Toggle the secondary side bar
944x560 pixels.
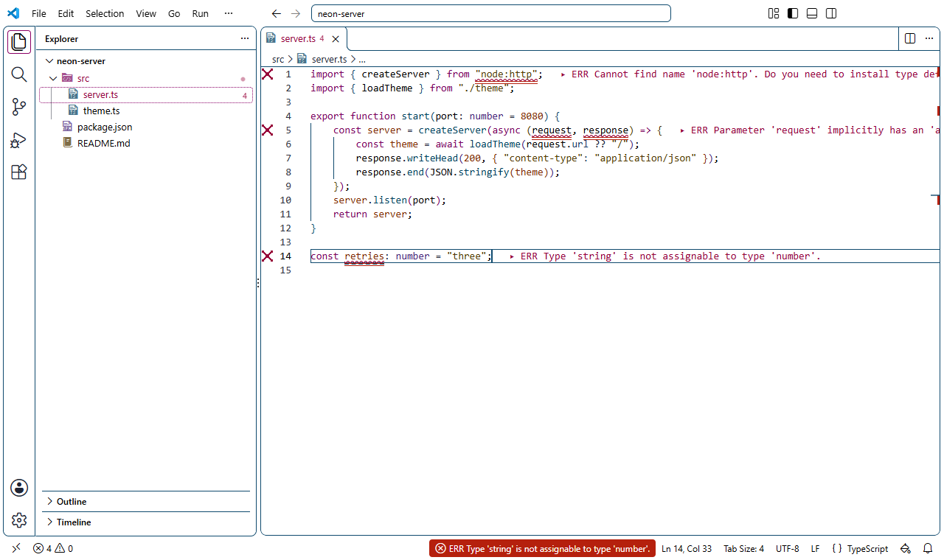pyautogui.click(x=831, y=13)
